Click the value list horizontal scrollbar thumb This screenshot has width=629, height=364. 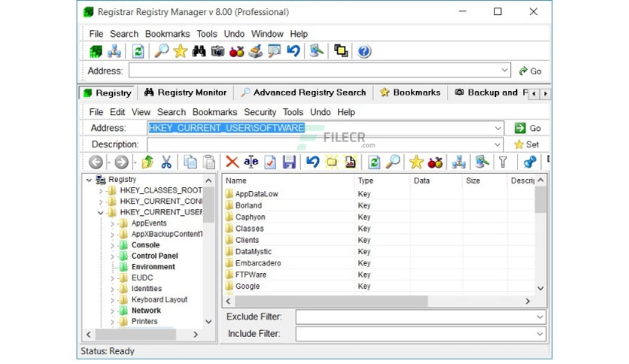click(x=331, y=301)
